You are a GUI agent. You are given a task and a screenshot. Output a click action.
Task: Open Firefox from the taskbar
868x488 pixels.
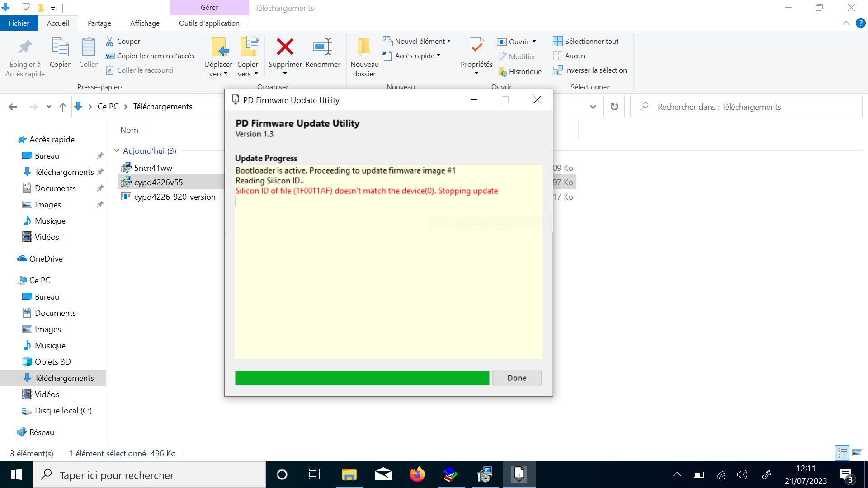417,474
